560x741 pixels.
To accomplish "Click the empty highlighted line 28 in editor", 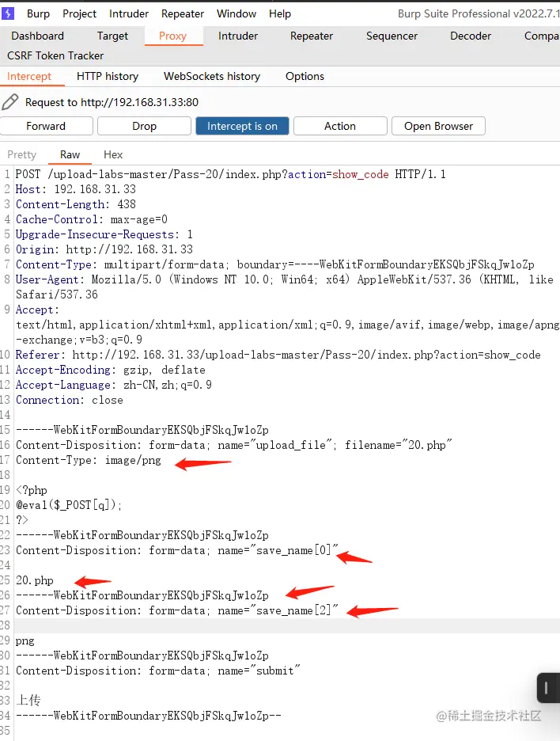I will [x=286, y=625].
